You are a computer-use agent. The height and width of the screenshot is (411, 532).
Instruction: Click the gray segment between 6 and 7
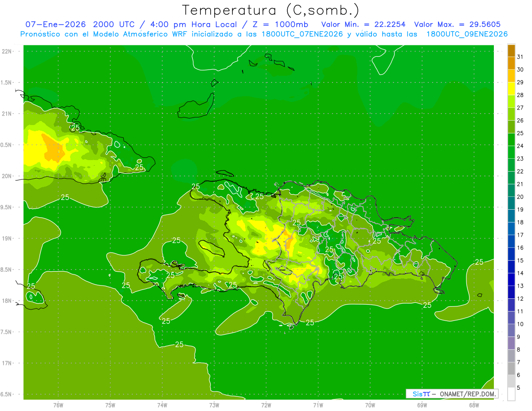pyautogui.click(x=511, y=368)
